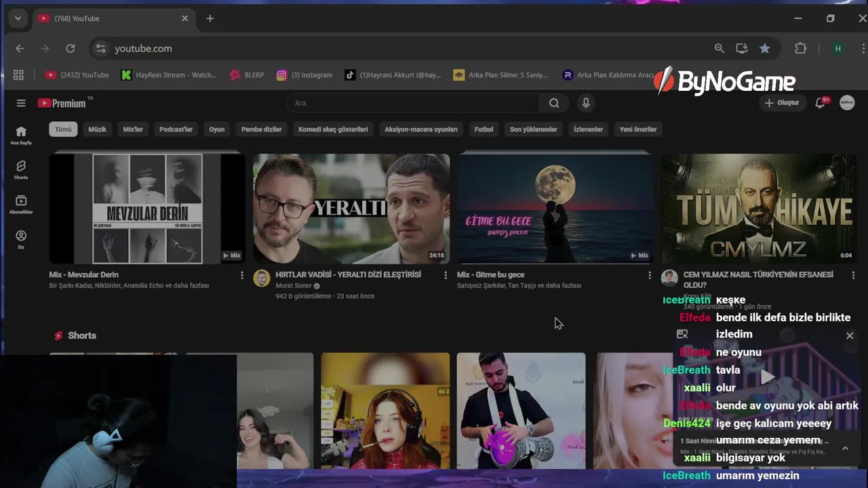Select Komedi skeç gösterileri chip

pos(333,129)
